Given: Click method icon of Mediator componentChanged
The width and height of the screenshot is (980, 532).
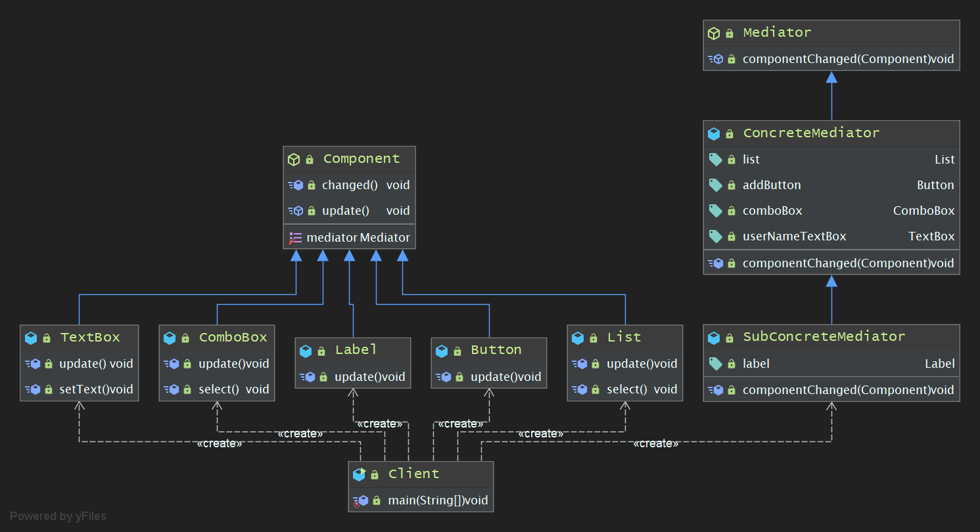Looking at the screenshot, I should point(716,59).
